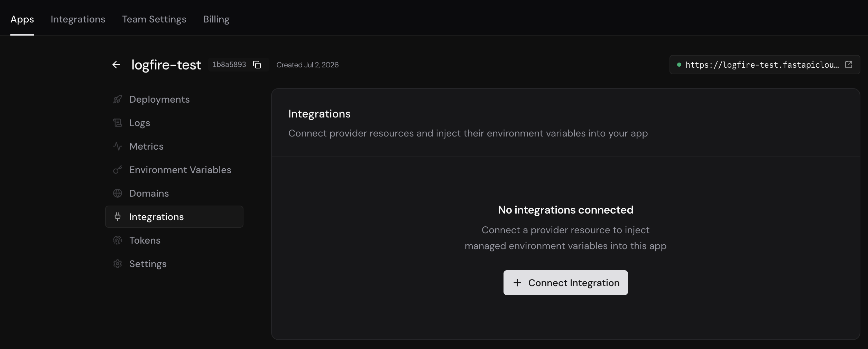This screenshot has height=349, width=868.
Task: Click the Environment Variables key icon
Action: (x=118, y=170)
